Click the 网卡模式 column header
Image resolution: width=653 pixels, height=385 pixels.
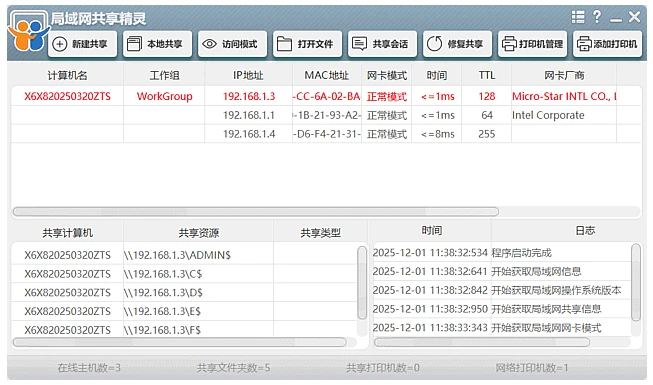point(386,75)
